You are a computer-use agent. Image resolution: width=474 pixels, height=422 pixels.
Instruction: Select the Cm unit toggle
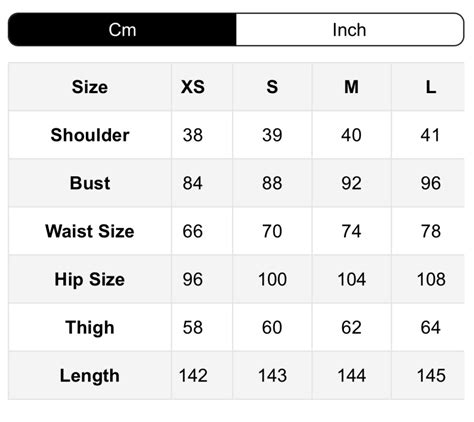(122, 30)
